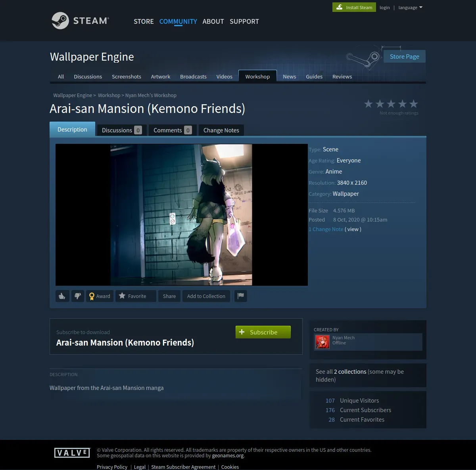Open the Legal link
476x470 pixels.
140,467
